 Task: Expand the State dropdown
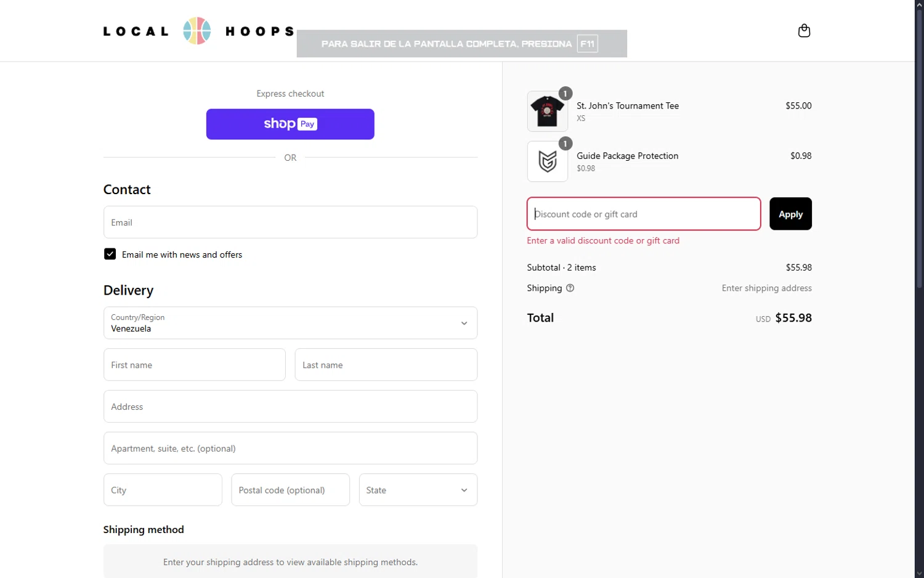pos(418,490)
